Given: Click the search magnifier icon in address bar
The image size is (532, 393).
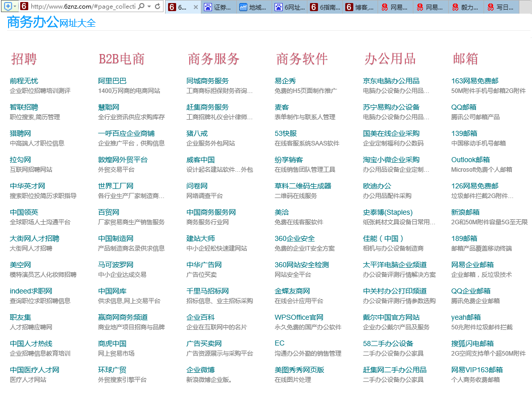Looking at the screenshot, I should click(x=141, y=6).
